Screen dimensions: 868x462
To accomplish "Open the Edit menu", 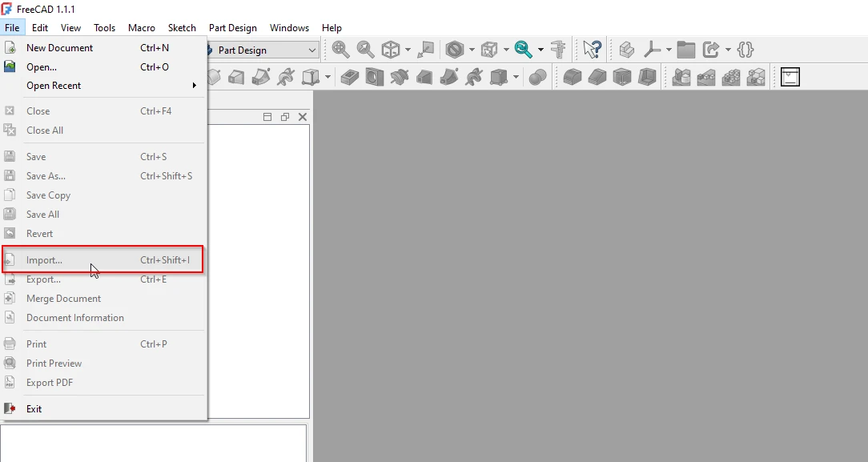I will (x=40, y=28).
